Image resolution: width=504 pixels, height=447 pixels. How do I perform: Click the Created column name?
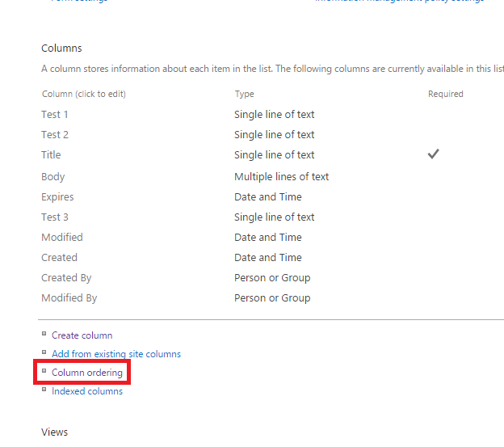[x=60, y=258]
